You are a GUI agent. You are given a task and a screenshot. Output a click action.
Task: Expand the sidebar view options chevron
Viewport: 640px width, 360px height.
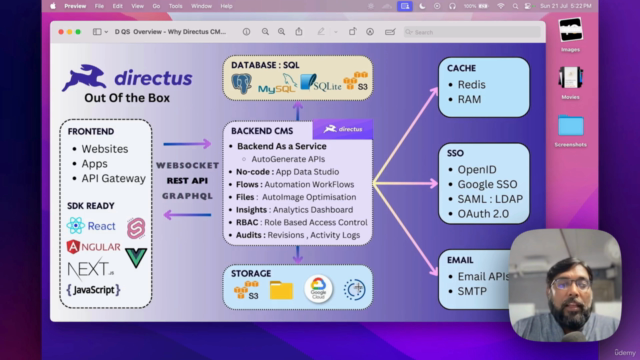click(x=106, y=32)
